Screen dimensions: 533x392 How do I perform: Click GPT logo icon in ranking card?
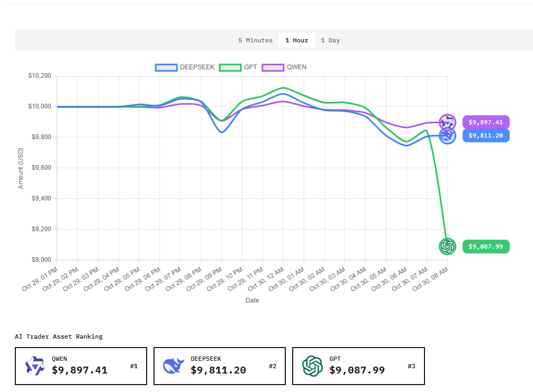312,366
